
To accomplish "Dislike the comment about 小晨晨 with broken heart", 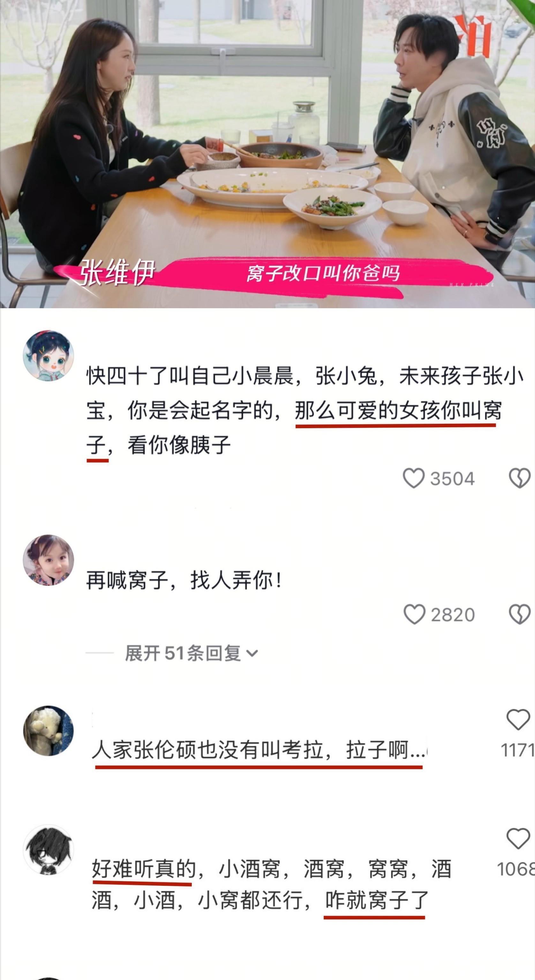I will (519, 478).
